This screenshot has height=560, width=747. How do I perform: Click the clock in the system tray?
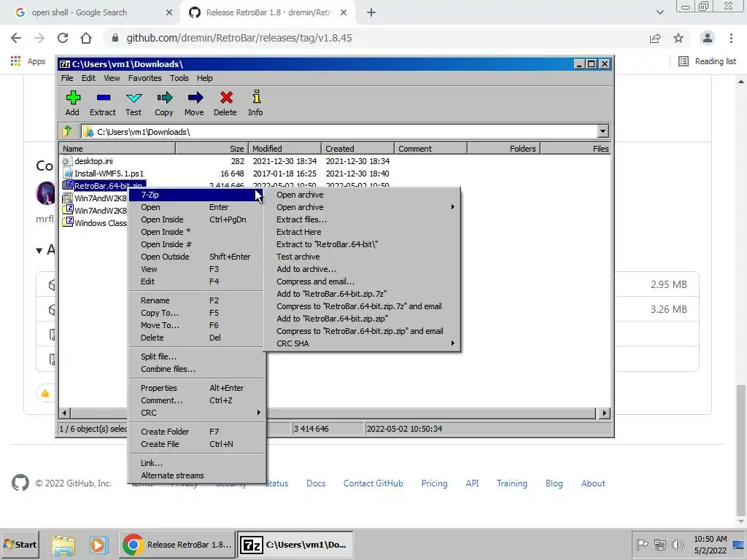[710, 544]
